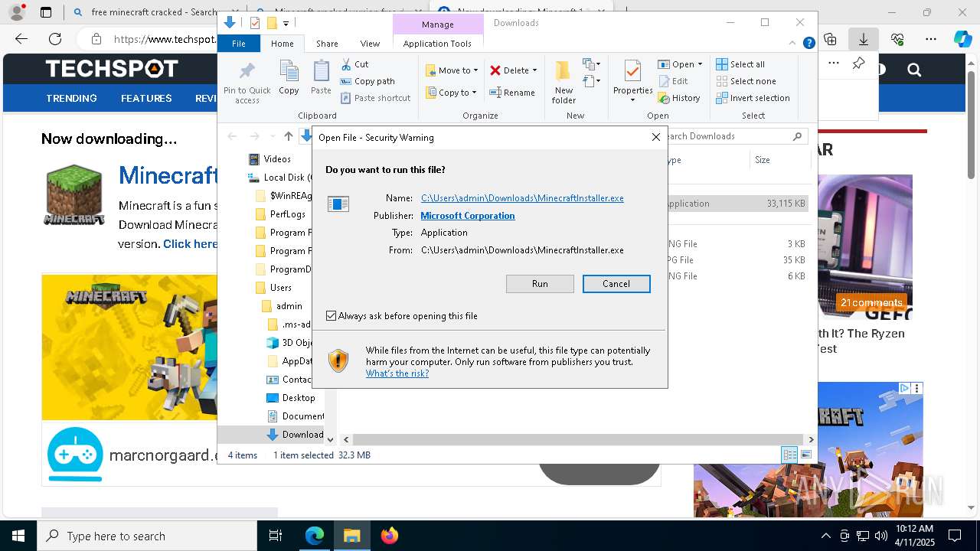Minimize the Explorer ribbon chevron
980x551 pixels.
tap(793, 44)
